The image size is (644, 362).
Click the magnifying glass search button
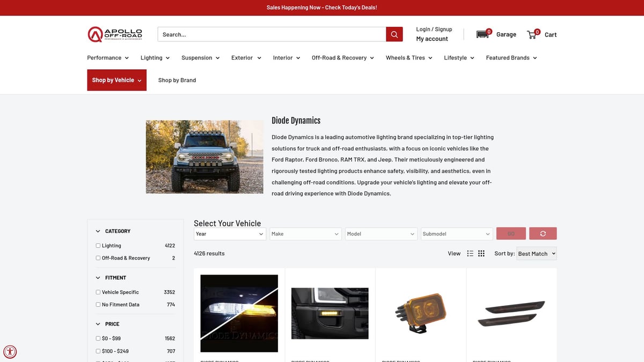[x=394, y=34]
